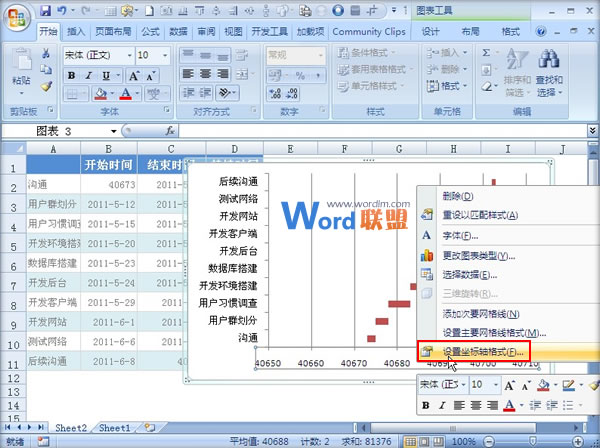
Task: Select cell containing 2011-5-12
Action: point(109,205)
